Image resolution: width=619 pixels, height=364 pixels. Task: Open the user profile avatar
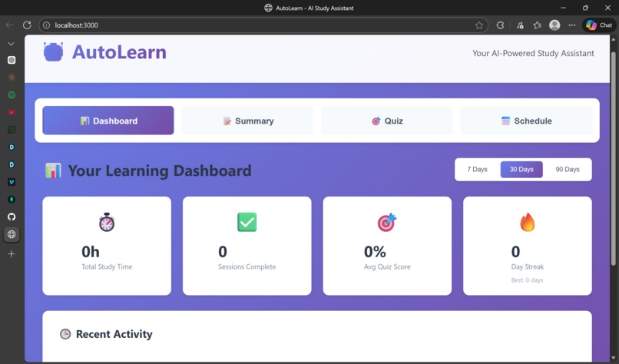(x=554, y=25)
